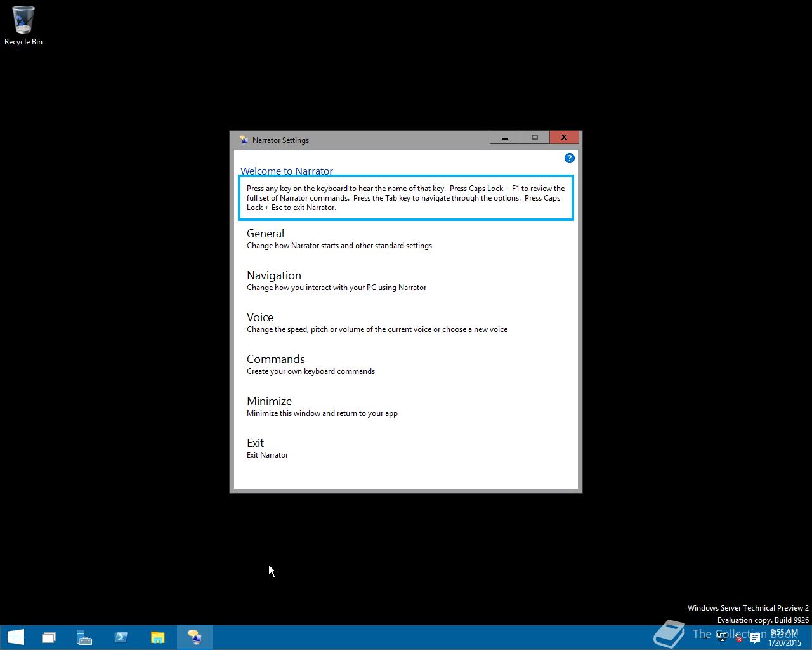This screenshot has height=650, width=812.
Task: Launch Server Manager from the taskbar
Action: pyautogui.click(x=84, y=637)
